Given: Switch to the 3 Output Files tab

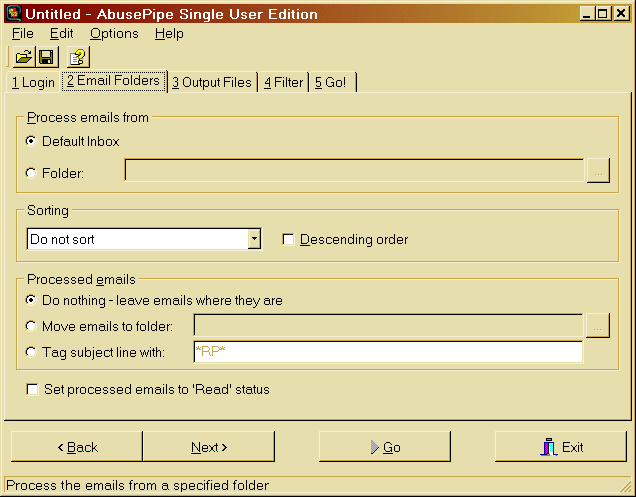Looking at the screenshot, I should (212, 82).
